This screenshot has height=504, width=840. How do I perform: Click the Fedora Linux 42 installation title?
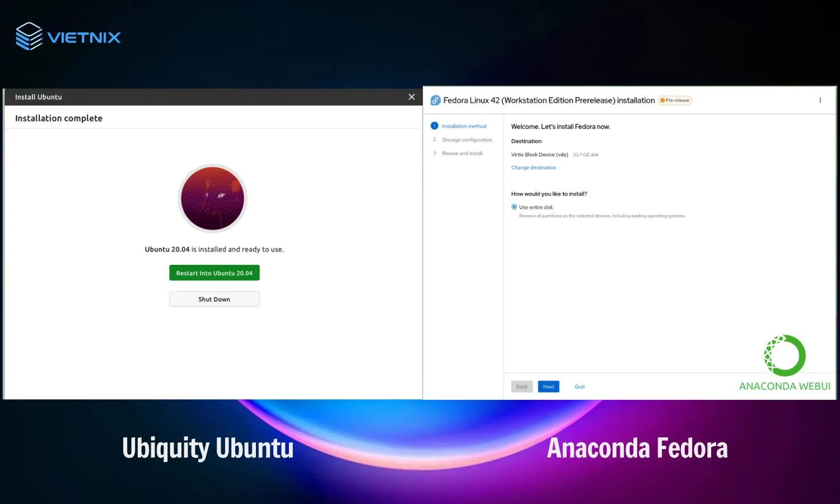[x=549, y=100]
